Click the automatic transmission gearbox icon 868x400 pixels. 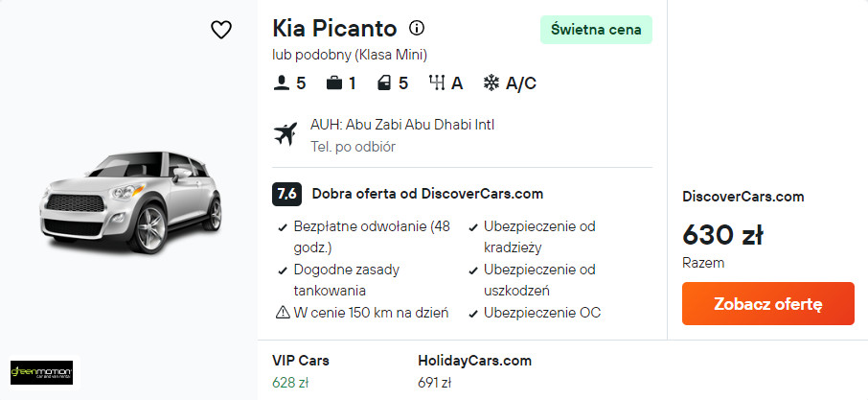tap(437, 83)
